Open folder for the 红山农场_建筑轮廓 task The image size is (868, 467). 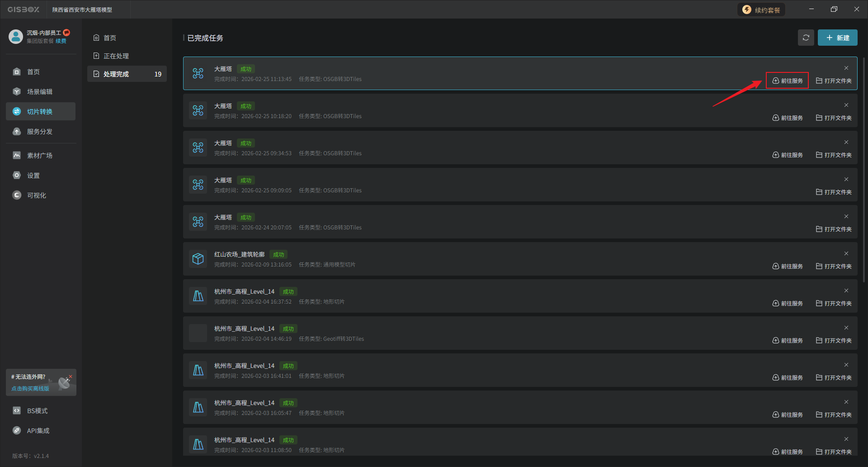834,267
